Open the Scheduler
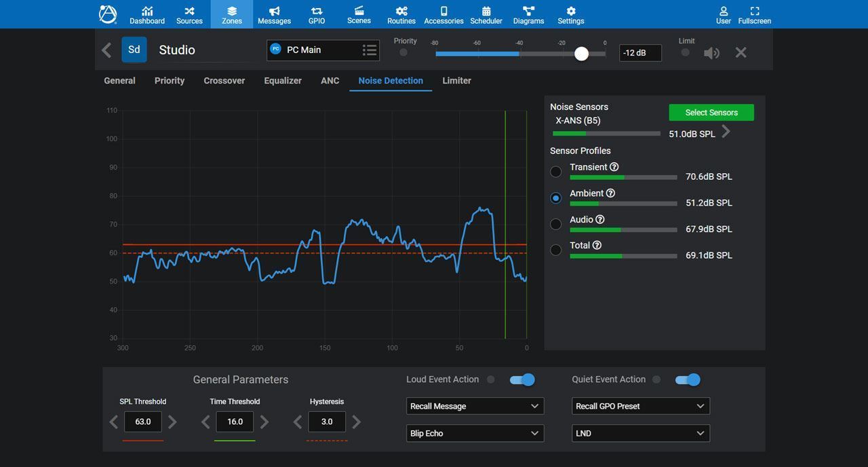Screen dimensions: 868x467 coord(486,14)
